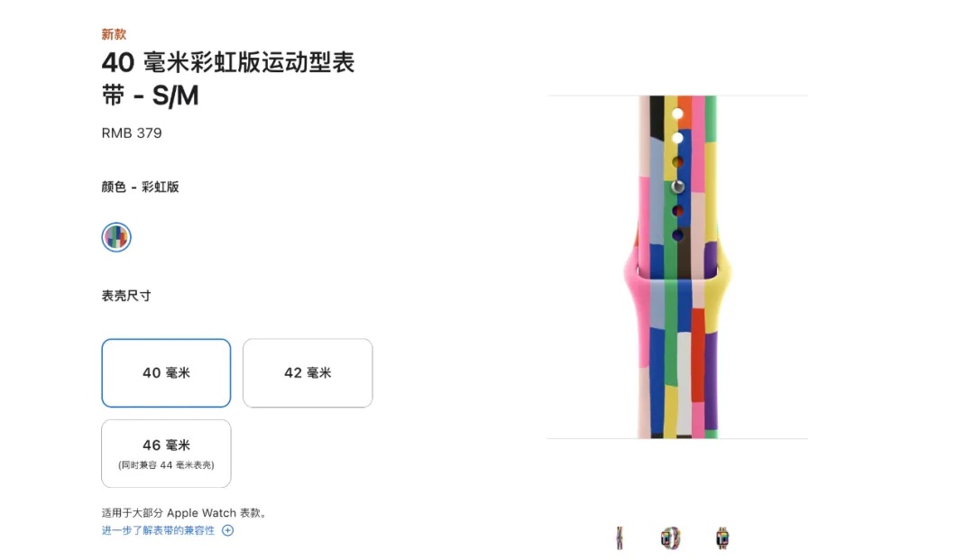Show the flat band thumbnail view
Image resolution: width=974 pixels, height=560 pixels.
pyautogui.click(x=620, y=537)
